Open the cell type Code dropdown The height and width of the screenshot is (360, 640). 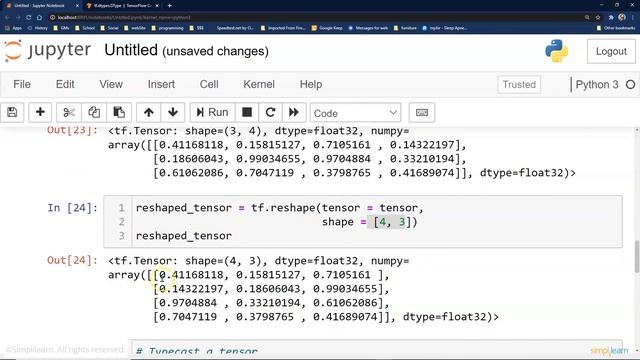[x=355, y=113]
